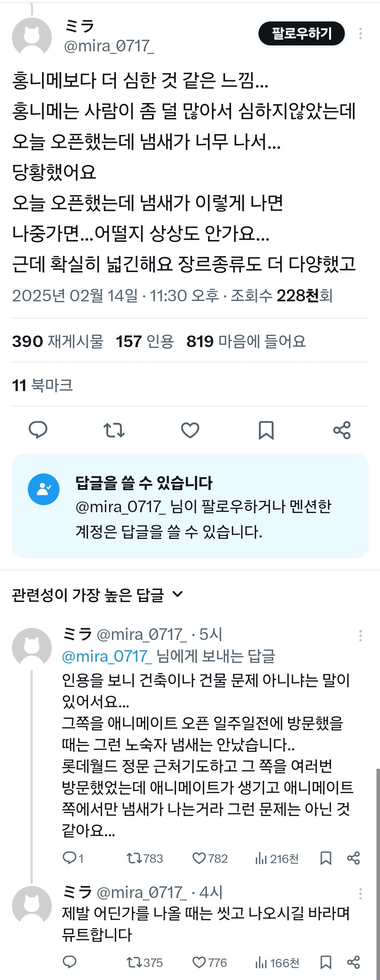Bookmark the second reply from 4시

tap(325, 962)
